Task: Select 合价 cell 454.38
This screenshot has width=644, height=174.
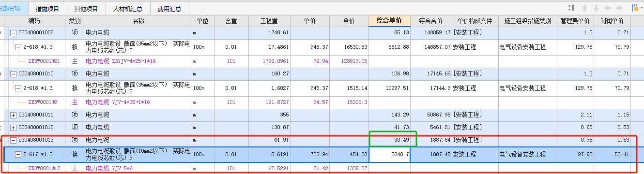Action: 349,155
